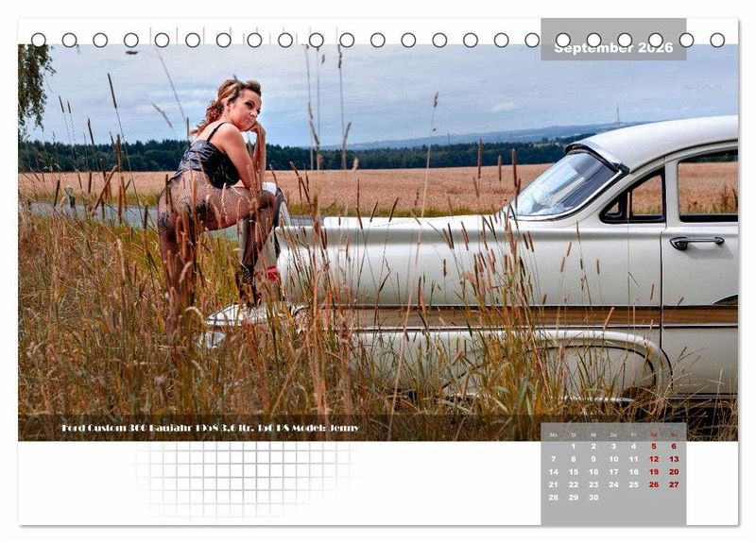Select date 20 shown in red

[674, 471]
